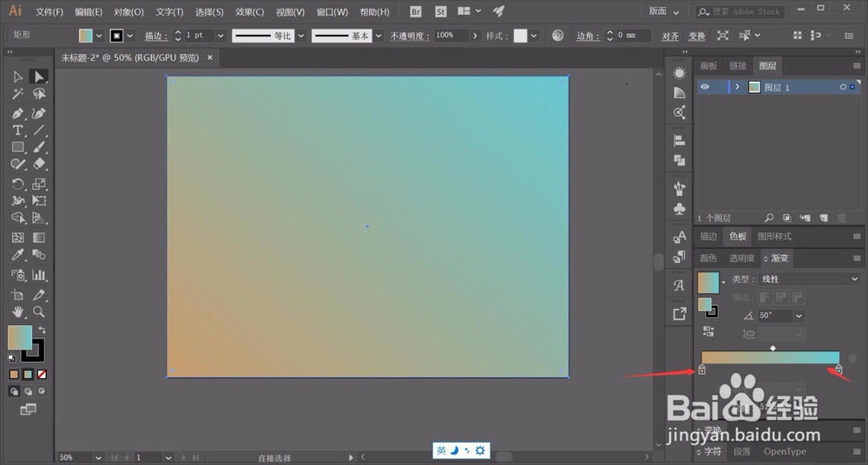Switch to 画板 panel tab
The image size is (868, 465).
708,66
